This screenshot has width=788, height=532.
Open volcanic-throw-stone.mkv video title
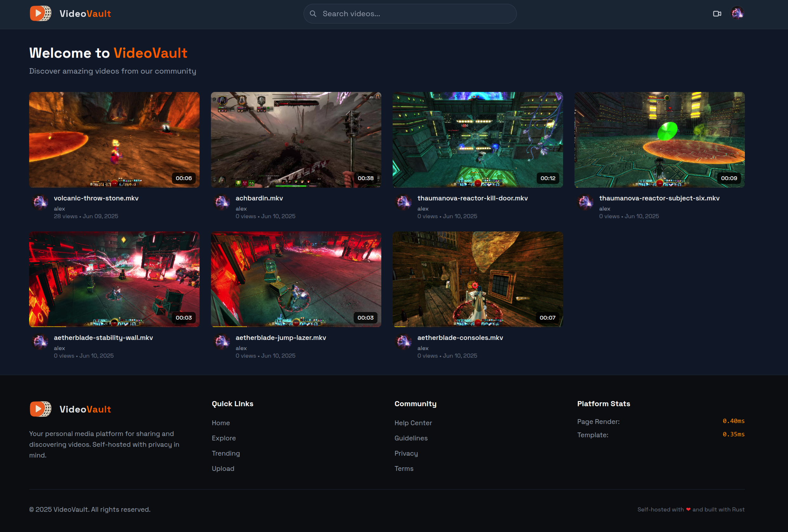coord(96,198)
